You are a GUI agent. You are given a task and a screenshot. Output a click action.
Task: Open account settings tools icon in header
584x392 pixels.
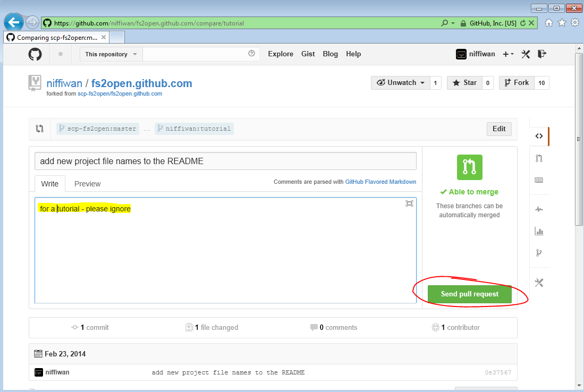click(x=526, y=54)
